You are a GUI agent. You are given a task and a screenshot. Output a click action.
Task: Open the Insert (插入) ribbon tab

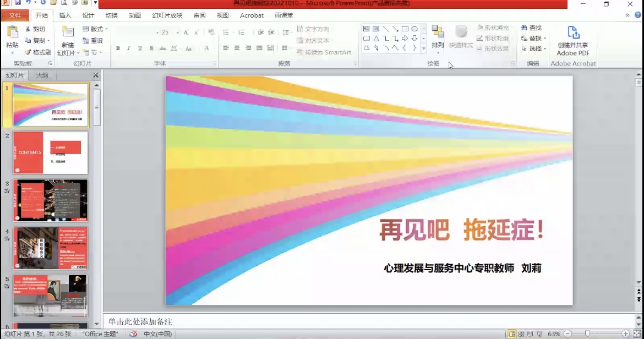(x=65, y=15)
